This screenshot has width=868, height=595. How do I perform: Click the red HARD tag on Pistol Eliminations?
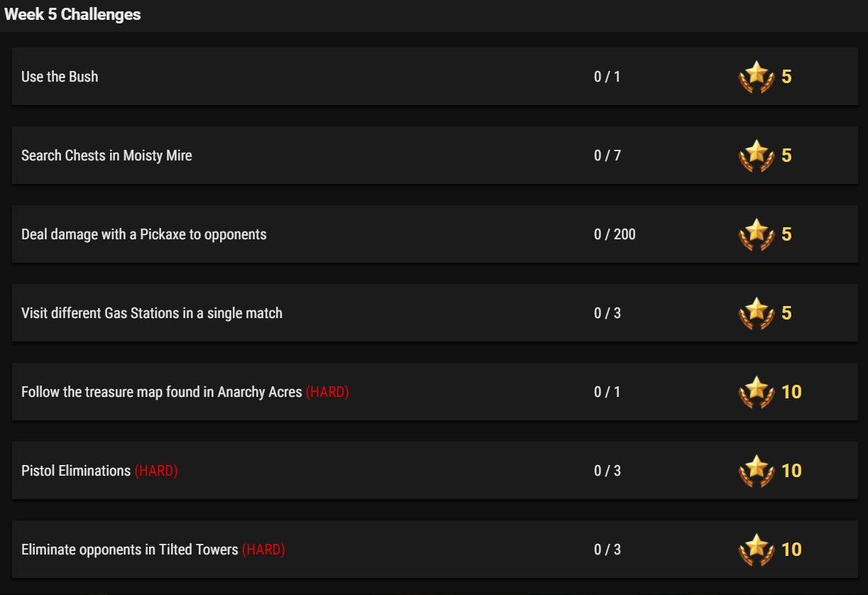pos(156,471)
